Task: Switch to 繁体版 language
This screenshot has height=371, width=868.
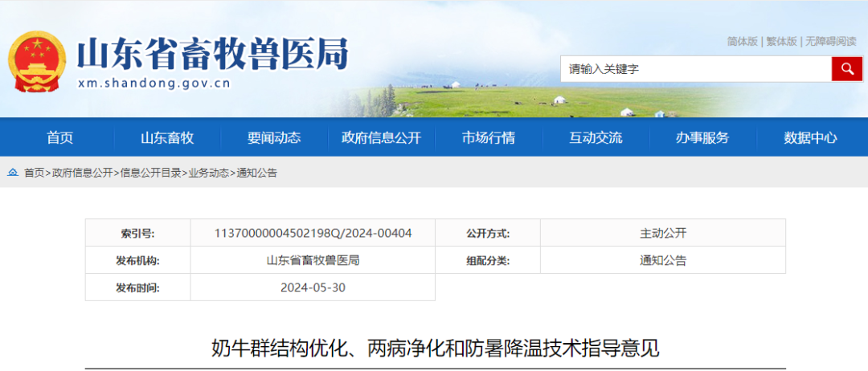Action: coord(781,42)
